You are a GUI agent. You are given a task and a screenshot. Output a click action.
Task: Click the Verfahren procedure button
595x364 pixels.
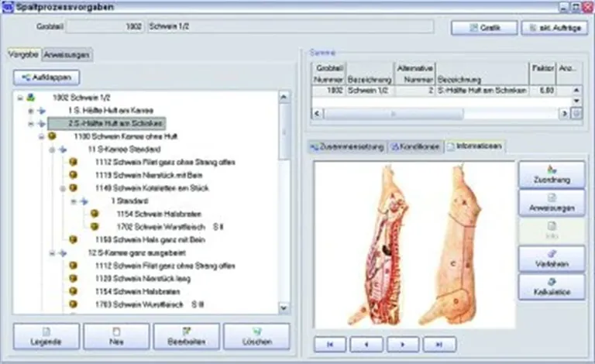tap(551, 259)
